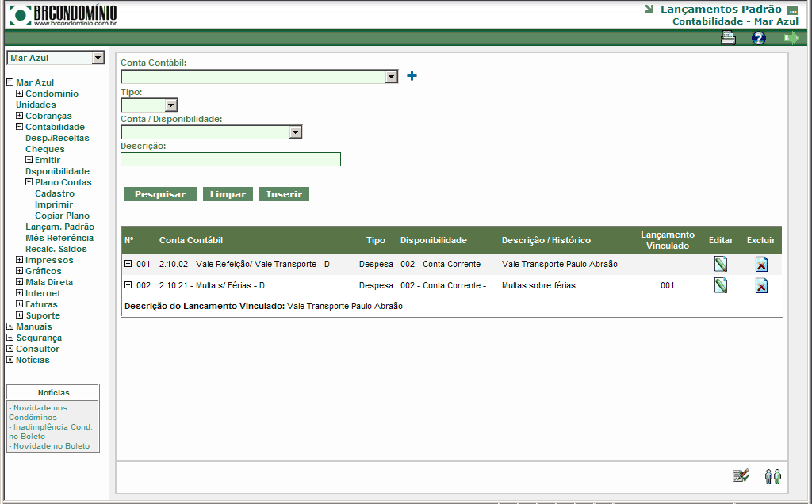Expand the Impressos tree node
The height and width of the screenshot is (504, 812).
point(19,260)
